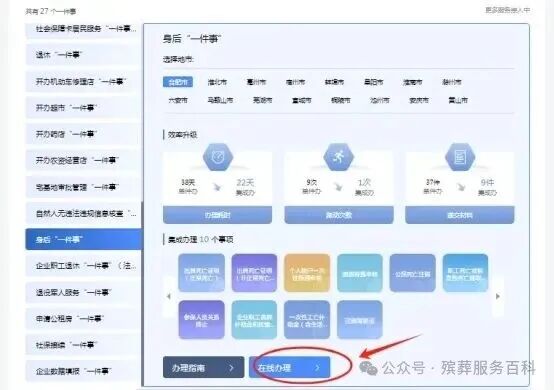Open the 公民死亡注销 tile

click(x=413, y=273)
